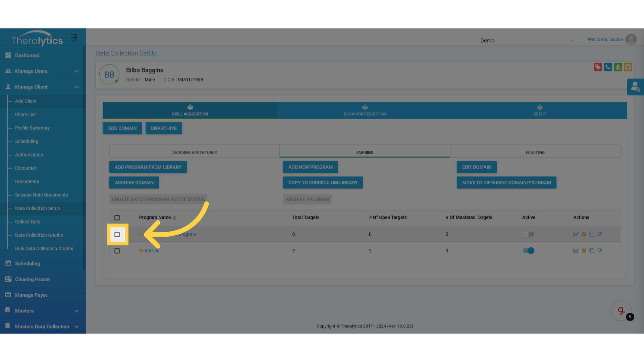This screenshot has width=644, height=362.
Task: Click copy icon in Berries row actions
Action: pos(592,251)
